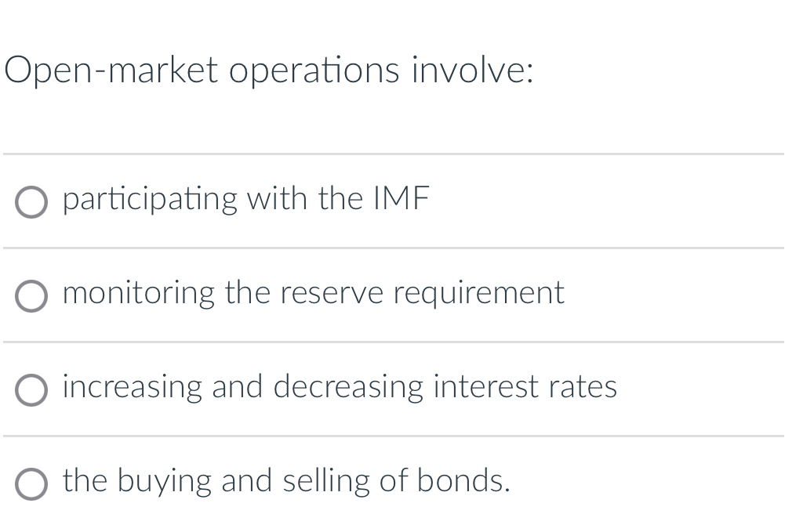
Task: Click the word 'bonds.' in the last option
Action: (x=463, y=480)
